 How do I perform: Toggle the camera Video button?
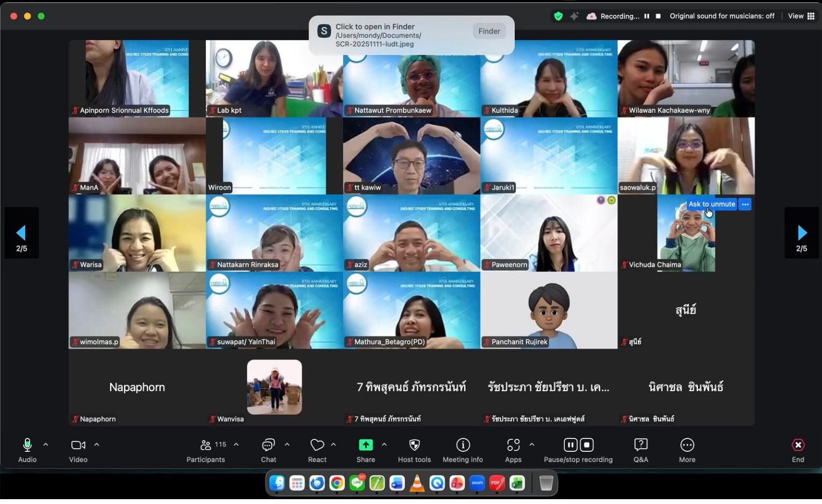pyautogui.click(x=78, y=445)
